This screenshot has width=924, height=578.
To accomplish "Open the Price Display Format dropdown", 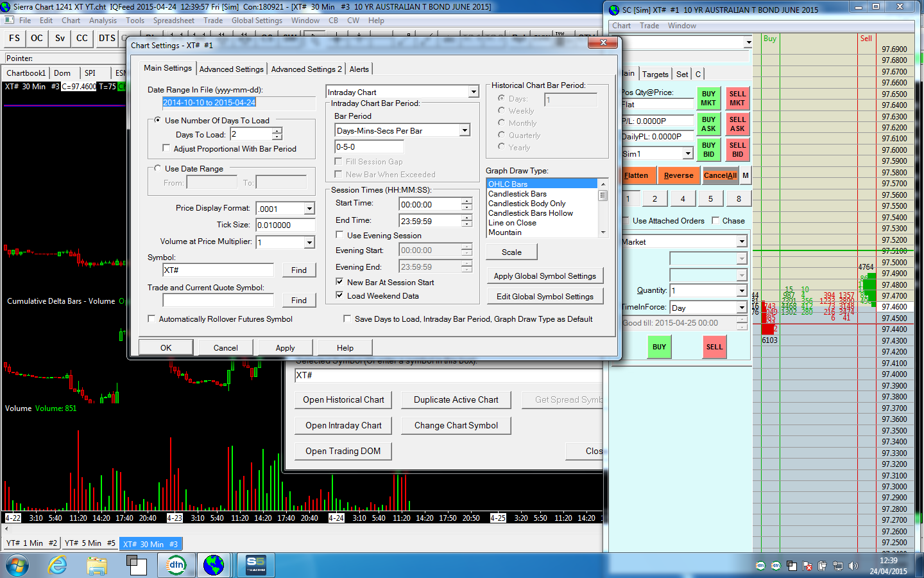I will point(309,209).
